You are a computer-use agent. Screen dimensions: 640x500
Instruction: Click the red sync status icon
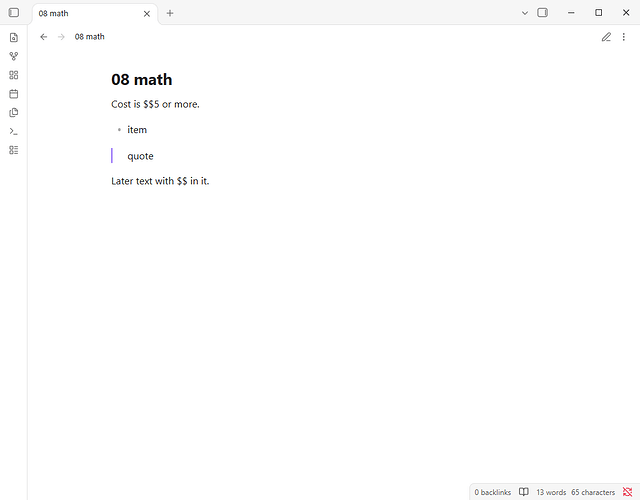pyautogui.click(x=627, y=492)
